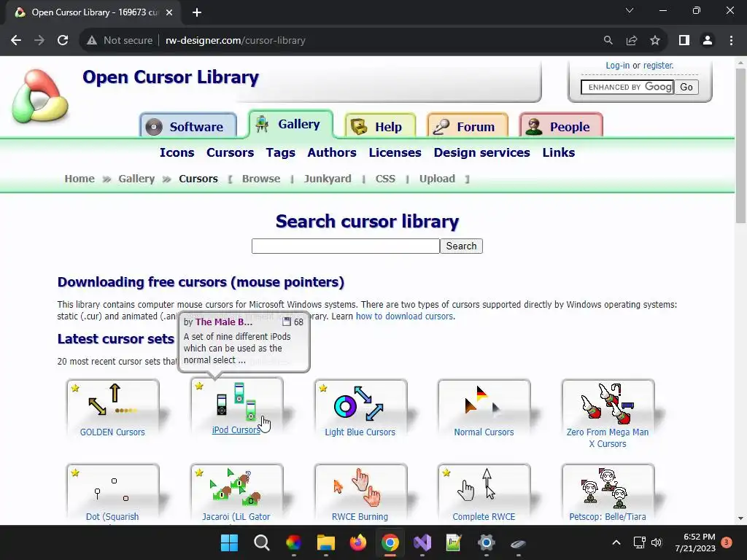The image size is (747, 560).
Task: Open the iPod Cursors link
Action: click(x=236, y=430)
